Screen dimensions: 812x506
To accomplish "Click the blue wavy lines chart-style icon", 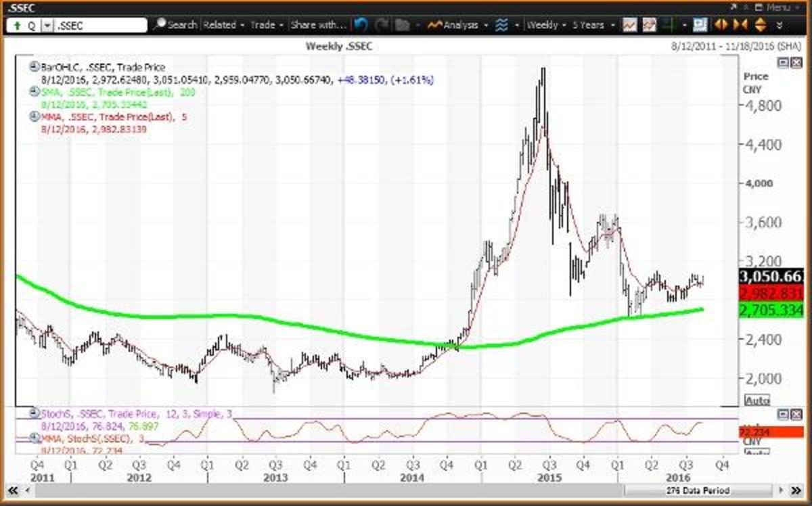I will [x=501, y=25].
